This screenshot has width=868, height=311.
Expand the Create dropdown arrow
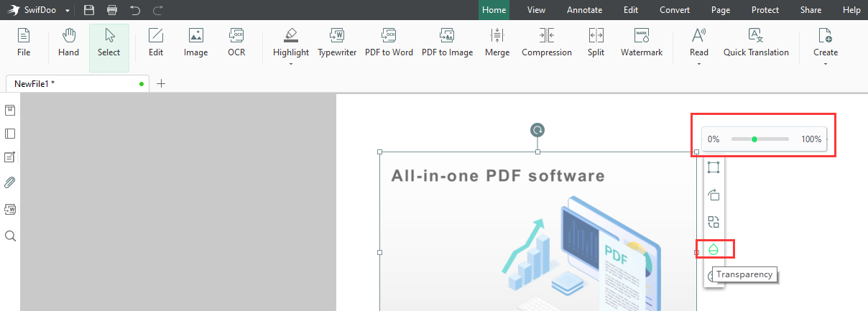(826, 64)
